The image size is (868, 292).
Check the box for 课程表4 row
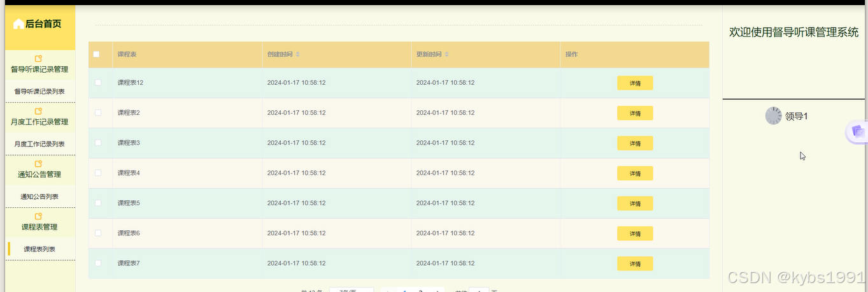pyautogui.click(x=98, y=173)
